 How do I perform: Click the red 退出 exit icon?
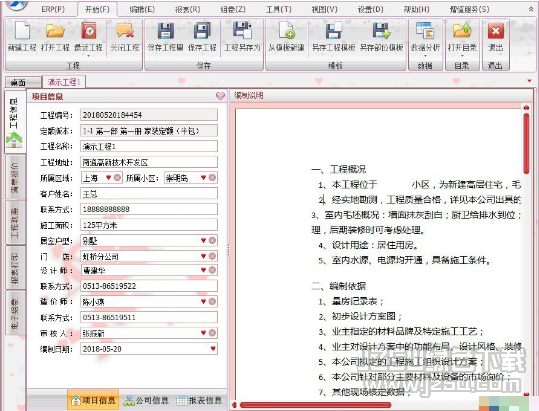coord(496,31)
